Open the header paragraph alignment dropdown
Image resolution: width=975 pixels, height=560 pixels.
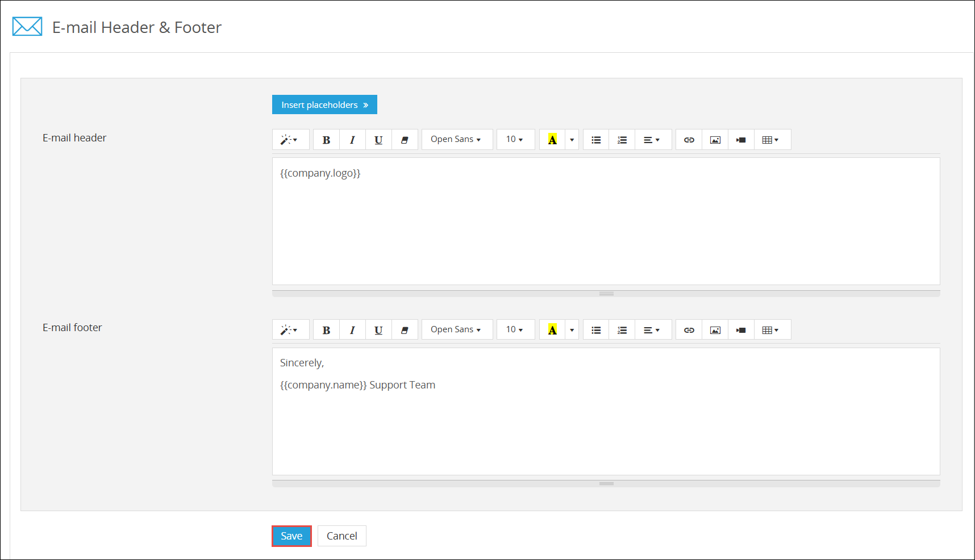(x=653, y=140)
